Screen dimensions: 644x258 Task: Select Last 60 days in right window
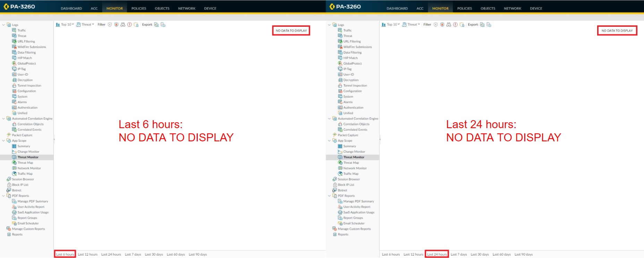click(502, 255)
